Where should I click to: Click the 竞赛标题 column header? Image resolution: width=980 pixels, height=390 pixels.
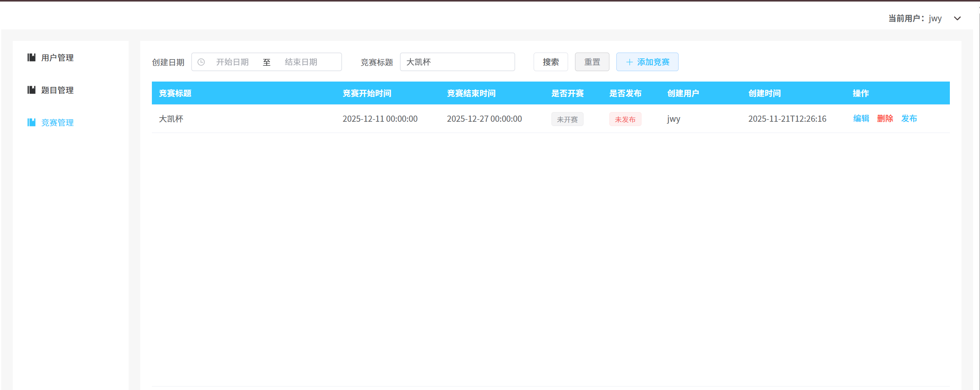(175, 93)
